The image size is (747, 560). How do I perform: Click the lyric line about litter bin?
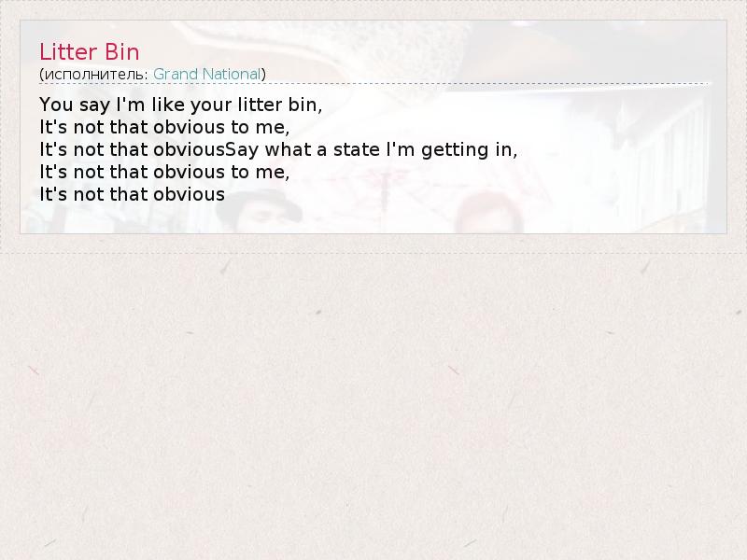(x=180, y=105)
